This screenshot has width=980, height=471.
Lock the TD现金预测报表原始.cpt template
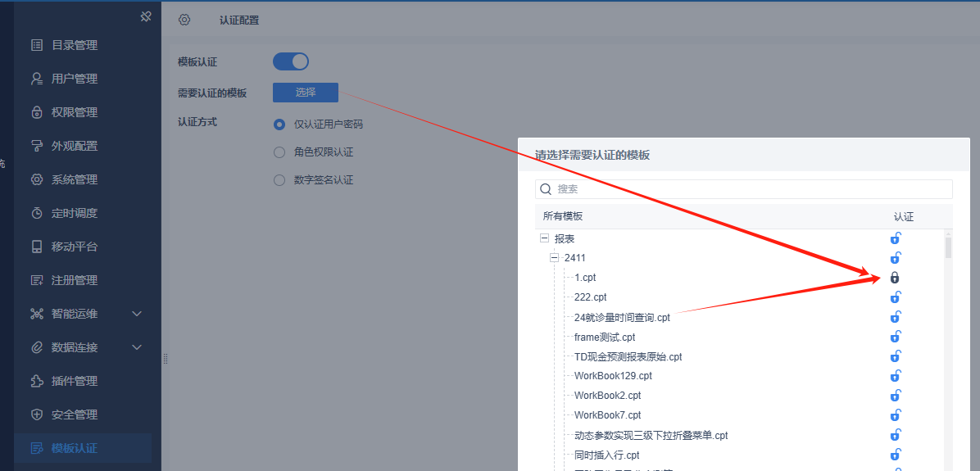point(895,356)
